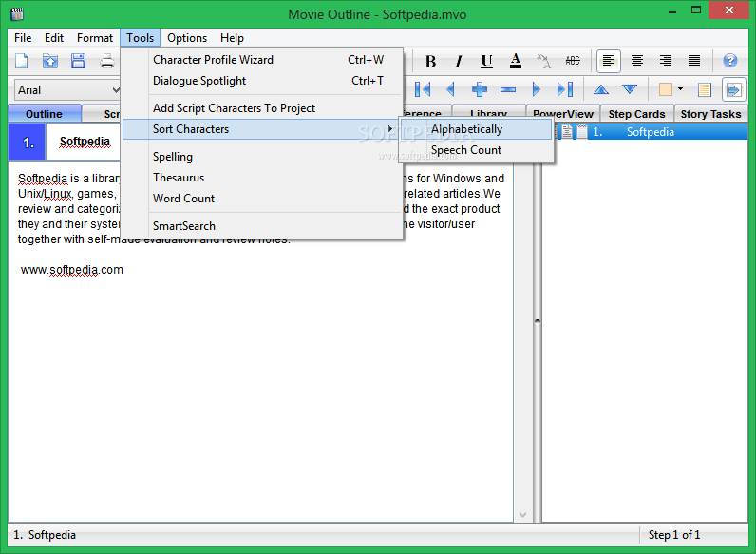The image size is (756, 554).
Task: Go to the next step
Action: coord(537,89)
